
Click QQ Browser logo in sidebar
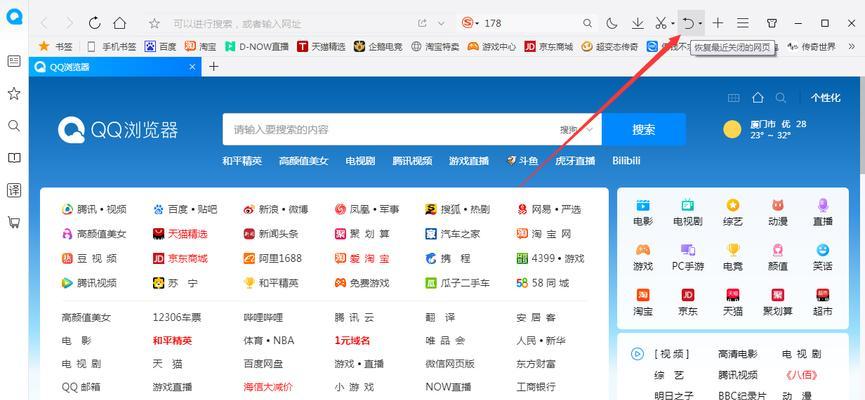coord(14,17)
